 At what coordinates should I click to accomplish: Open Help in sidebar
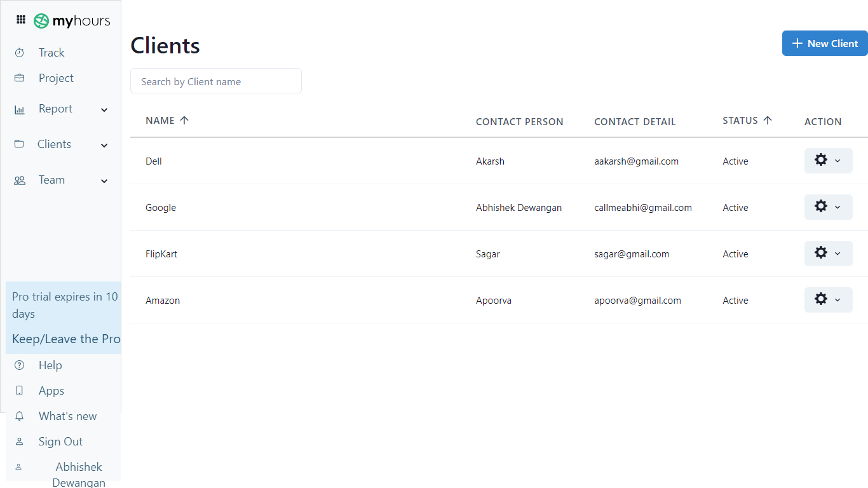[x=50, y=365]
